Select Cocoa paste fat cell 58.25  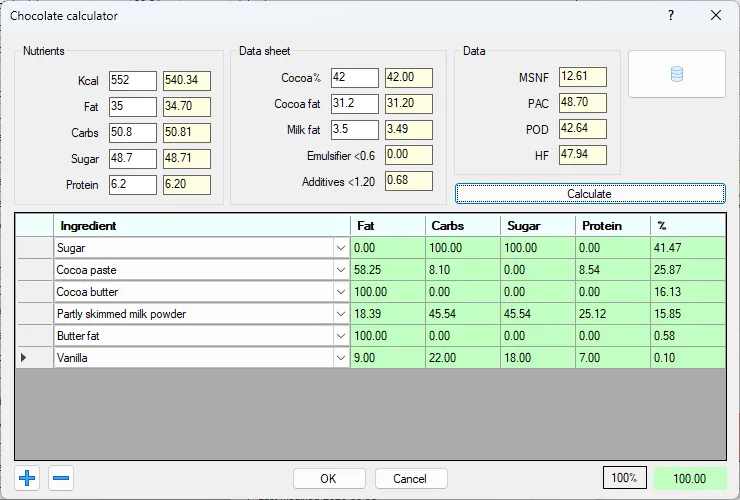(387, 270)
